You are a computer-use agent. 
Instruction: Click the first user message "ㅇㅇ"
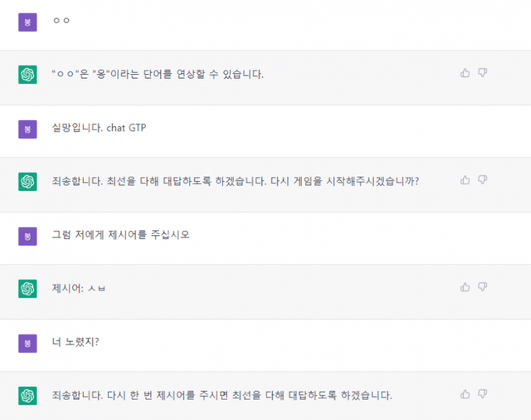(61, 21)
